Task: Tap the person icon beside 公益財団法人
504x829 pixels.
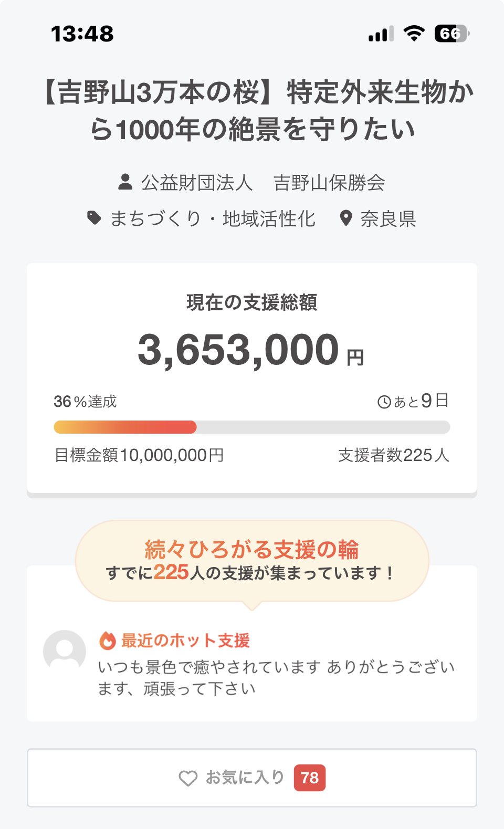Action: pos(125,182)
